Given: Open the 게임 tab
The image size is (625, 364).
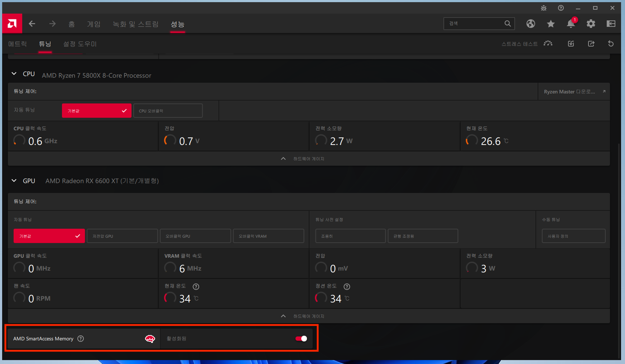Looking at the screenshot, I should pyautogui.click(x=94, y=24).
